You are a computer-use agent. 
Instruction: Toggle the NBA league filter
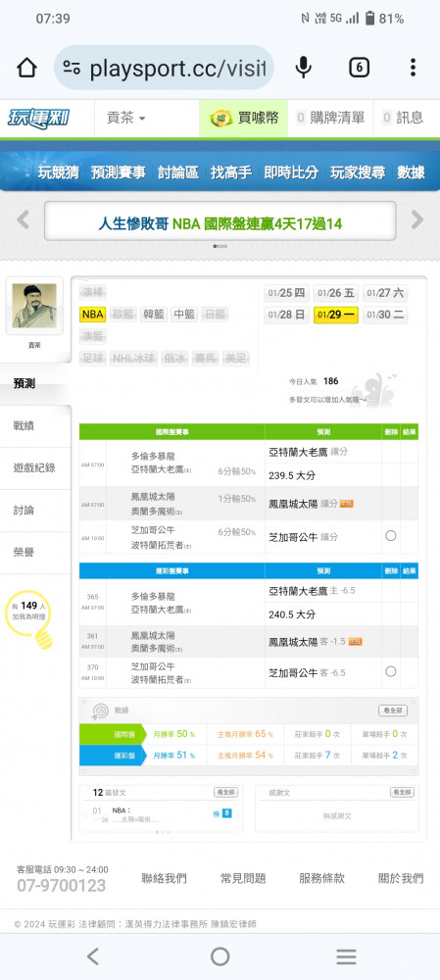pos(92,314)
